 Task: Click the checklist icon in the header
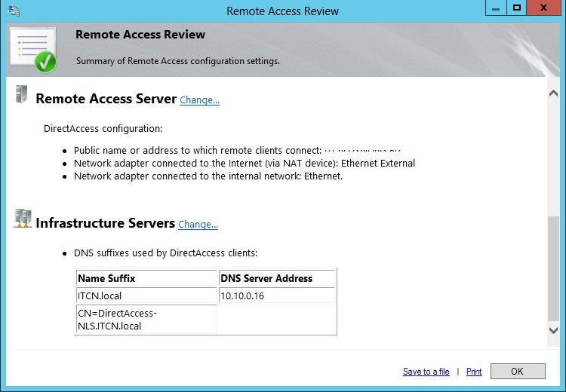32,48
